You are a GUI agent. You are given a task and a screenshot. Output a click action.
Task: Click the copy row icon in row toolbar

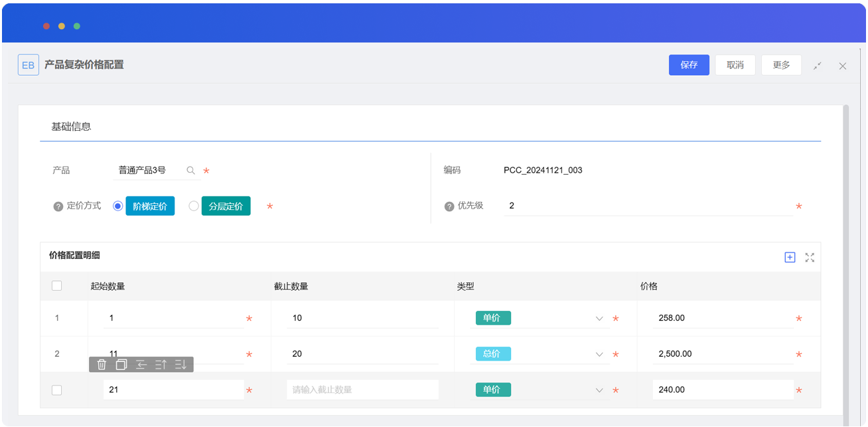click(x=121, y=364)
